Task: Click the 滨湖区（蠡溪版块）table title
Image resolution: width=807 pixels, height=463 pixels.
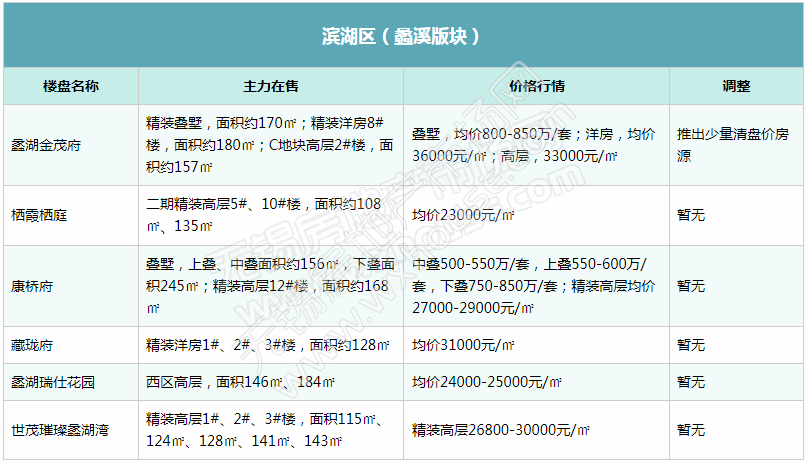Action: [403, 36]
